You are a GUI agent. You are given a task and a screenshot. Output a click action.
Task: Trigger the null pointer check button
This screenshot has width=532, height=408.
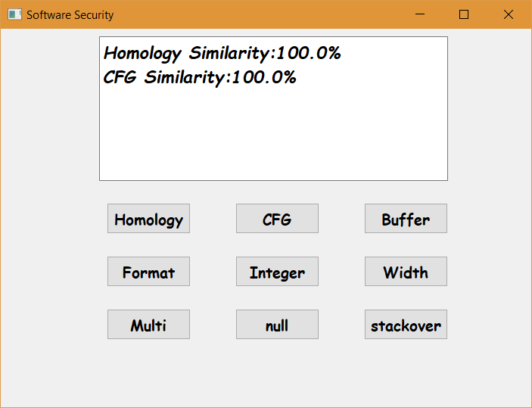click(277, 325)
